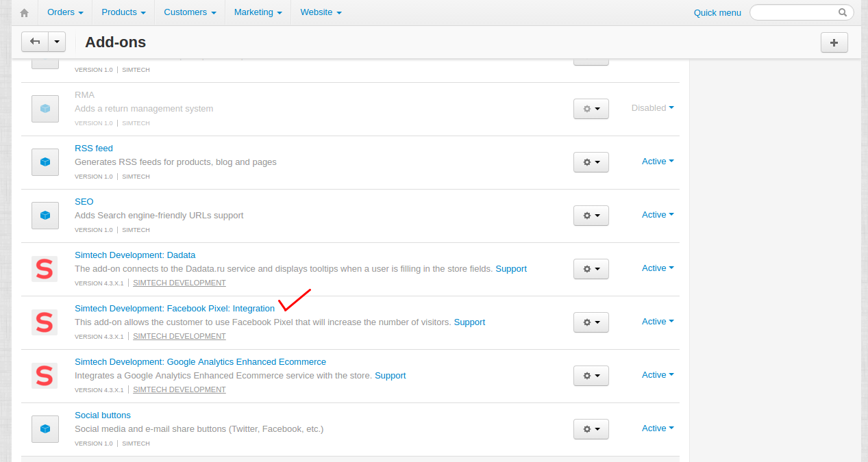Click the RMA add-on cube icon

(45, 109)
